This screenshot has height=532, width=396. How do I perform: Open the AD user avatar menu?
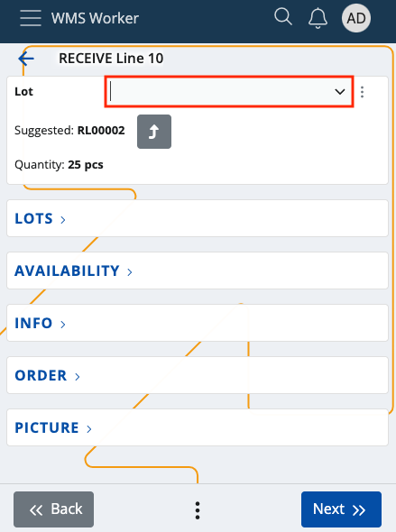click(355, 18)
